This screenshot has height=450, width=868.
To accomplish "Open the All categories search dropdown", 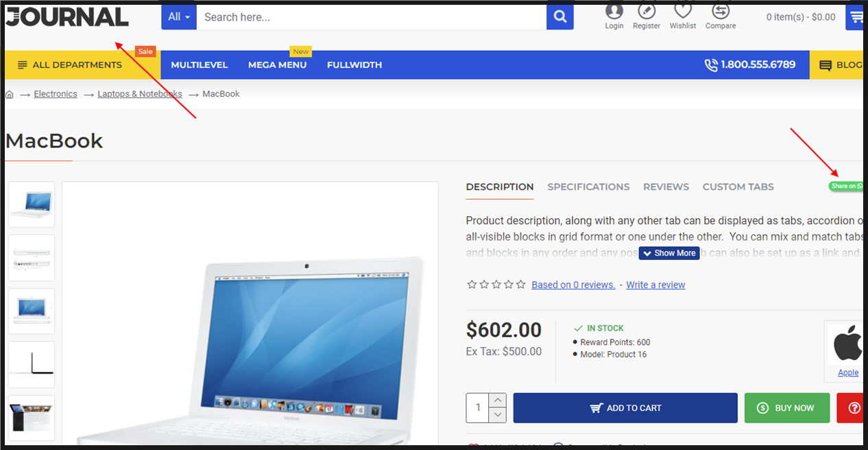I will (x=179, y=17).
